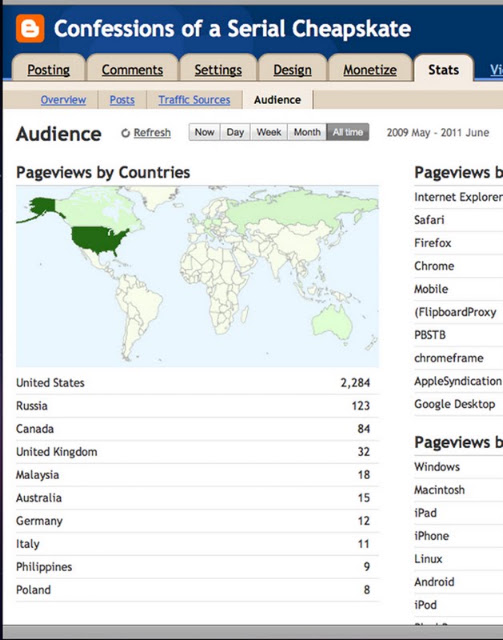The image size is (503, 640).
Task: Select the Day time range
Action: (x=235, y=132)
